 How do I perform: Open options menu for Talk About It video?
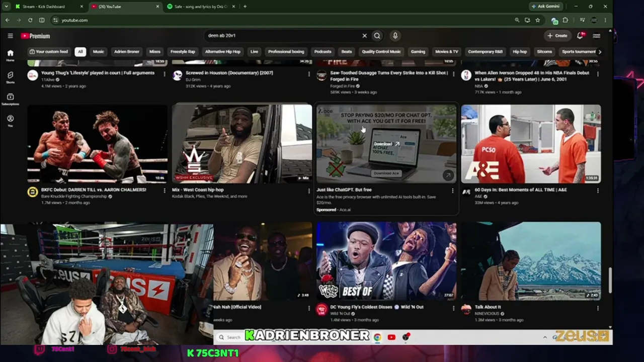(598, 308)
